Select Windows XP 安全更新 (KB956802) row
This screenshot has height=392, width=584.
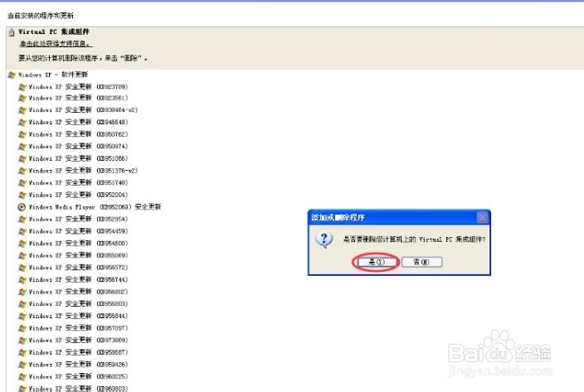pyautogui.click(x=73, y=292)
